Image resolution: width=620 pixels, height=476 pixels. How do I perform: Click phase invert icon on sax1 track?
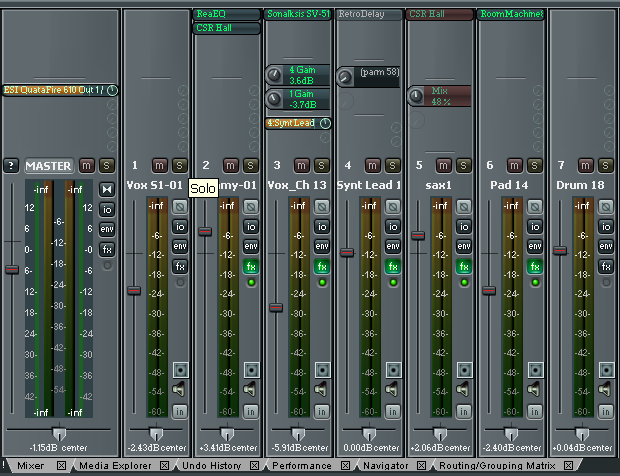pos(464,207)
